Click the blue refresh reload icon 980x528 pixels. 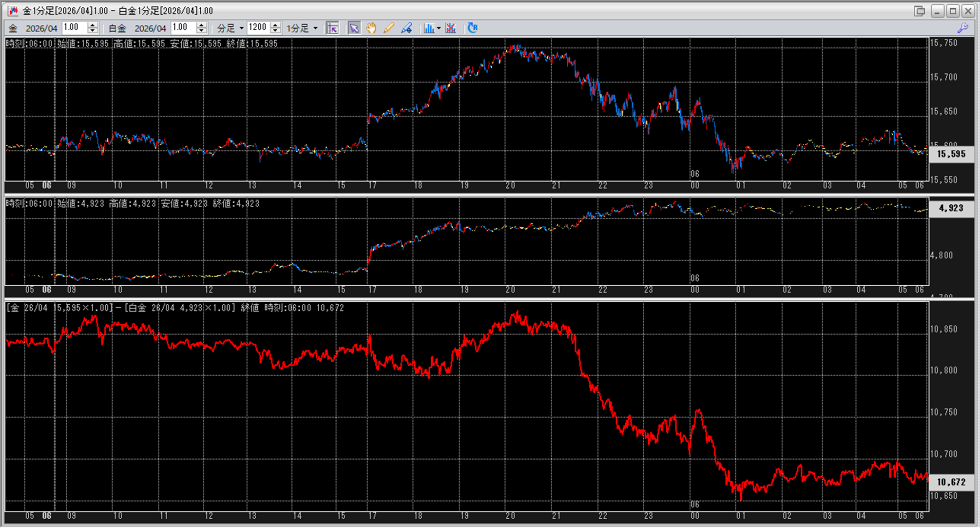pyautogui.click(x=472, y=28)
